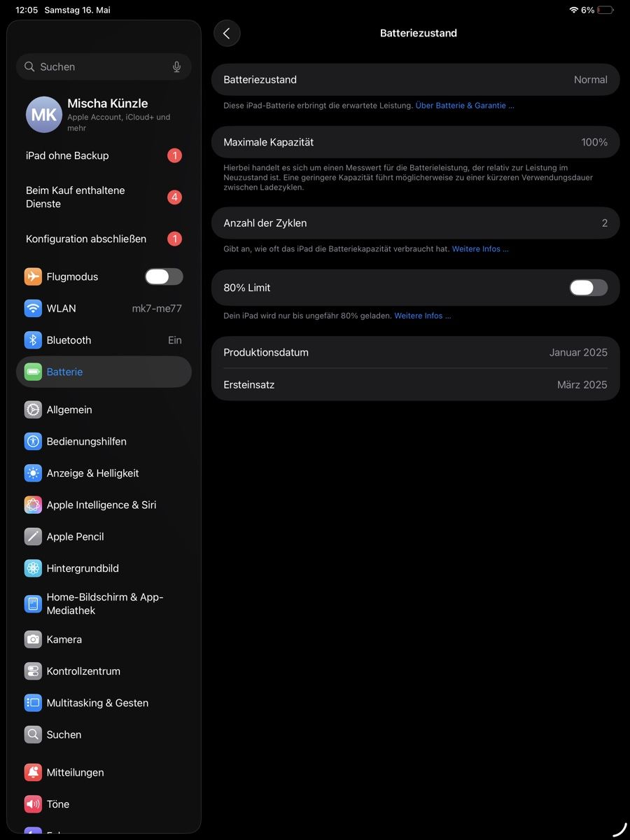Focus the Suchen search field
The height and width of the screenshot is (840, 630).
(104, 66)
